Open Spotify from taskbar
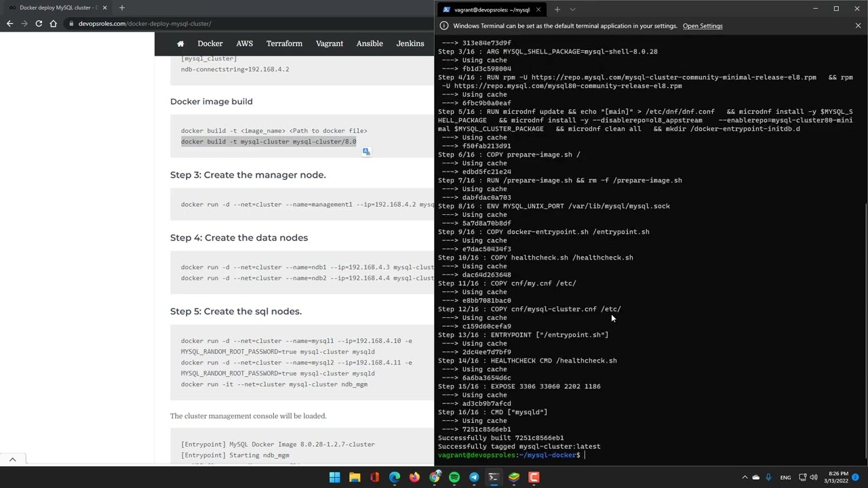 (x=454, y=477)
